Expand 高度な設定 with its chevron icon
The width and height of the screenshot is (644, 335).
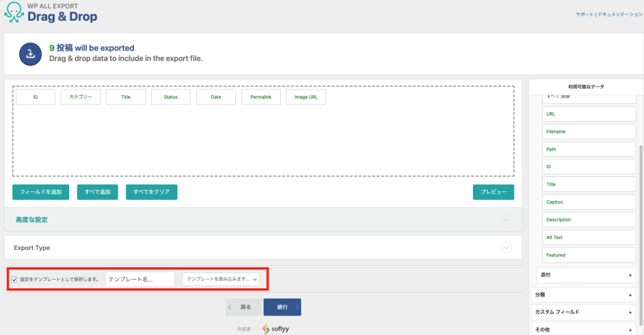pos(506,220)
